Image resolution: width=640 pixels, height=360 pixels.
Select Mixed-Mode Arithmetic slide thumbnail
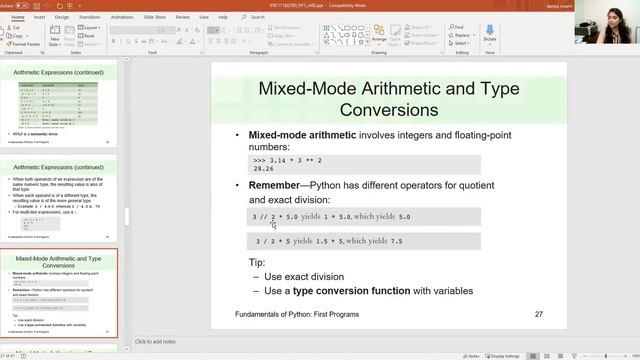(x=59, y=293)
